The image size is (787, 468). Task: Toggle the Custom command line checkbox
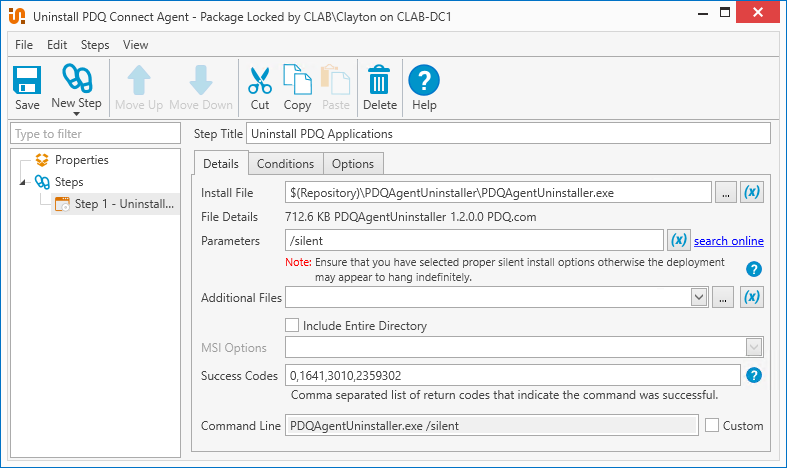tap(712, 425)
